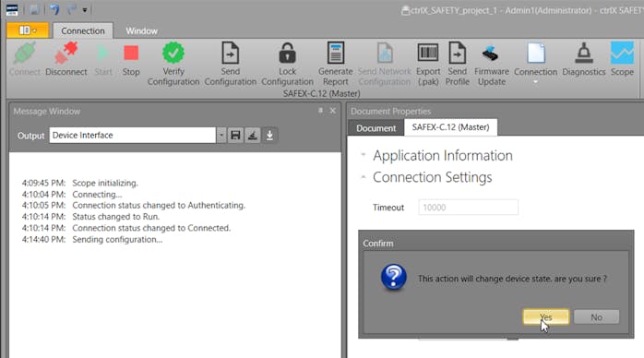Select the Connection ribbon tab
The image size is (644, 358).
tap(82, 30)
